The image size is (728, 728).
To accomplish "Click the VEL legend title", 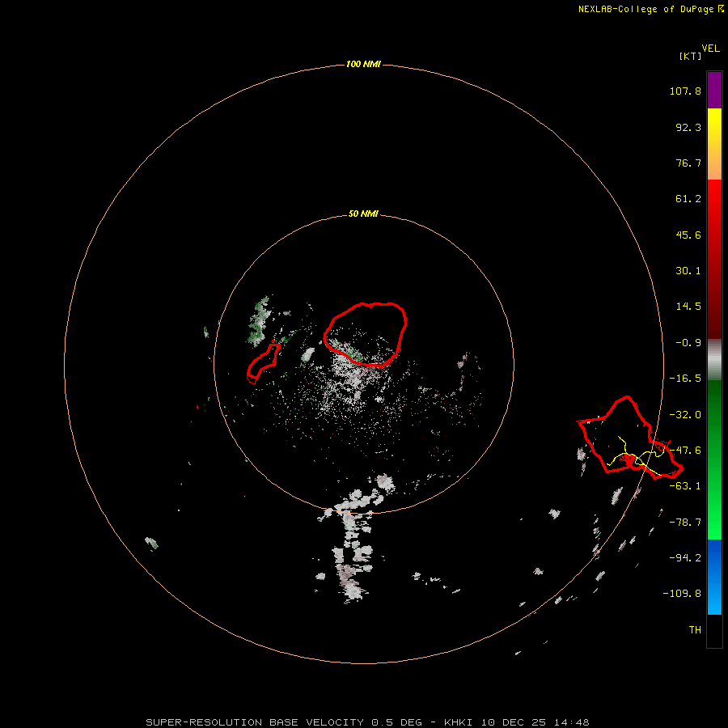I will [x=710, y=49].
